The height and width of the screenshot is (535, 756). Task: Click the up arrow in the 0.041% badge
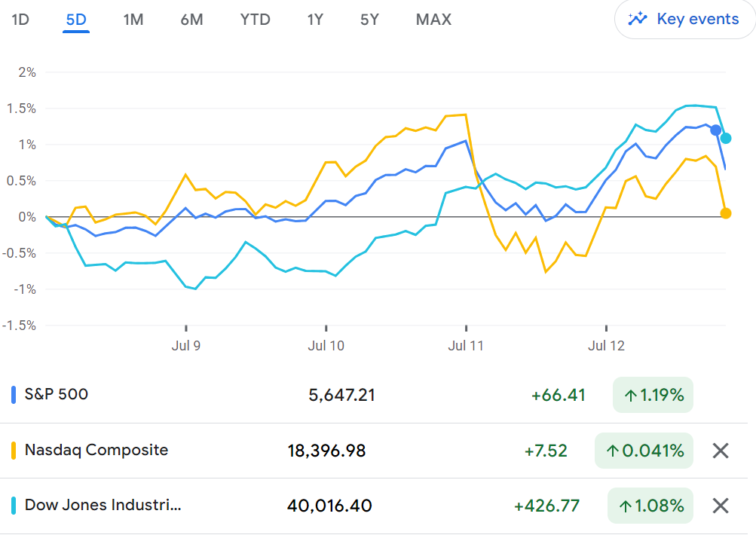(612, 451)
